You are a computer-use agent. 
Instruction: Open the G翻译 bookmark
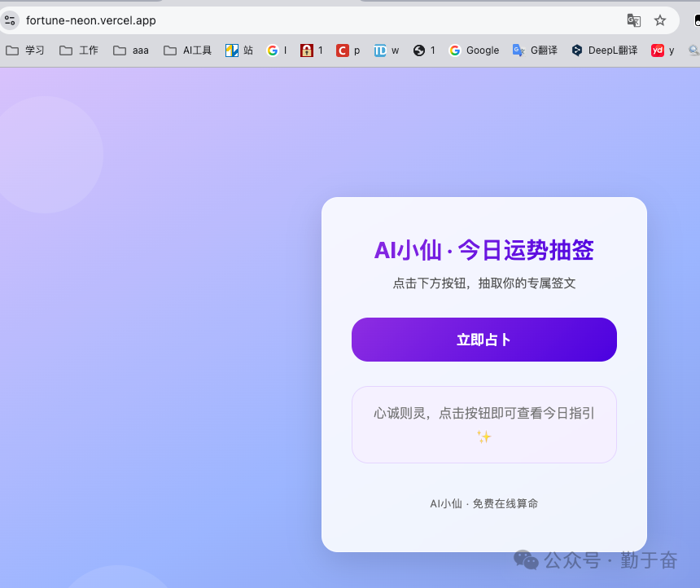coord(534,50)
